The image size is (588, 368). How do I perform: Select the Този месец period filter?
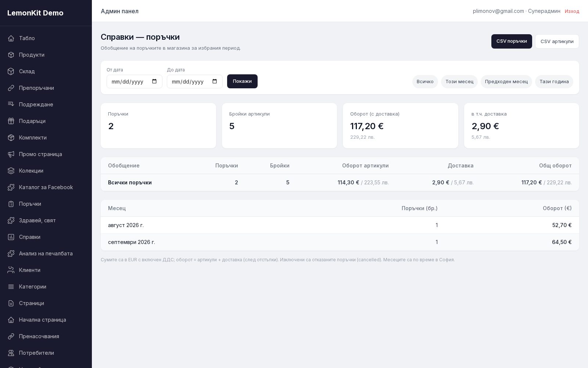point(459,81)
